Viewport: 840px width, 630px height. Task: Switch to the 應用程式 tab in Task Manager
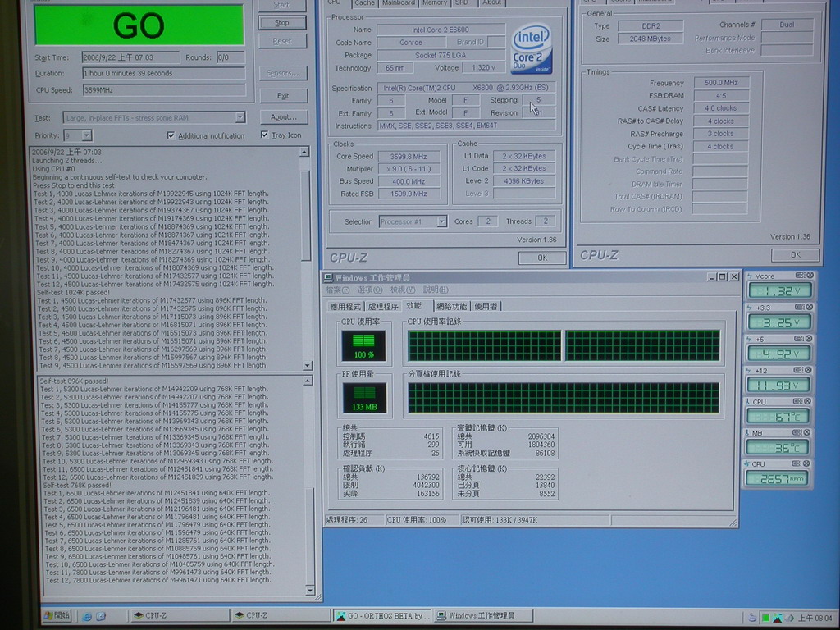click(345, 307)
